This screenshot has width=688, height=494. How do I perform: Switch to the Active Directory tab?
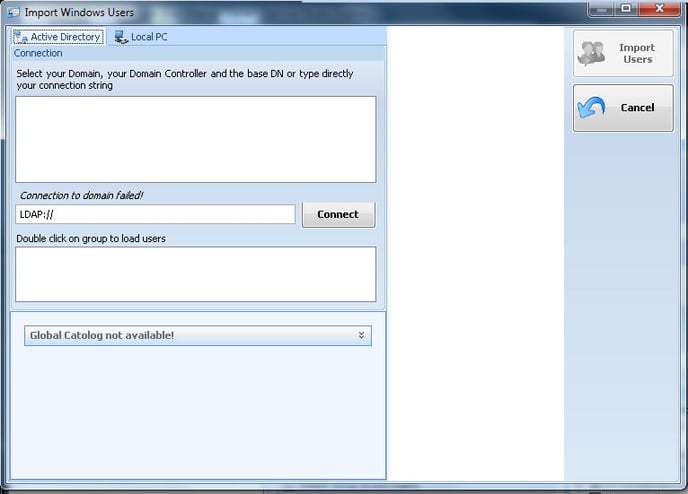tap(58, 37)
